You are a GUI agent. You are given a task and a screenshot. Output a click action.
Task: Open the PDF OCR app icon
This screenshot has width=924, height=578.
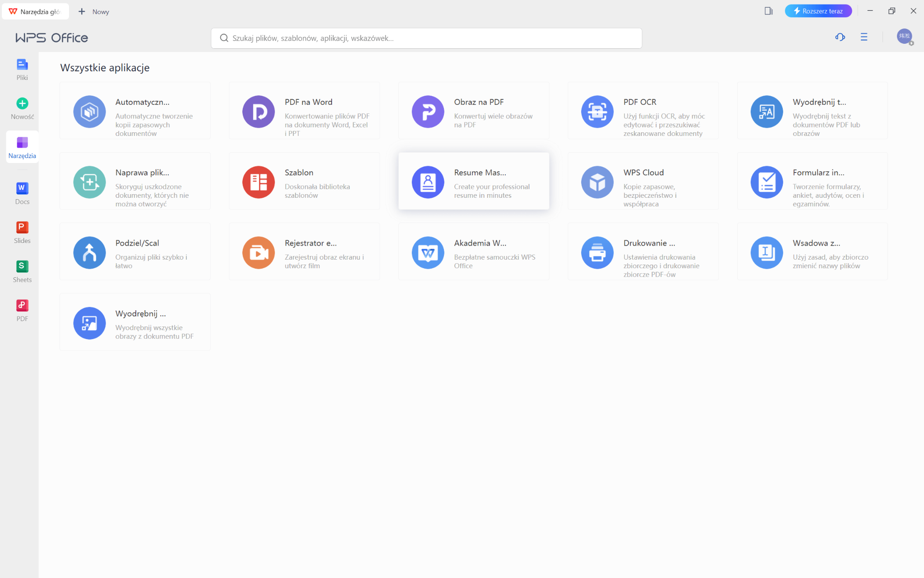(597, 112)
